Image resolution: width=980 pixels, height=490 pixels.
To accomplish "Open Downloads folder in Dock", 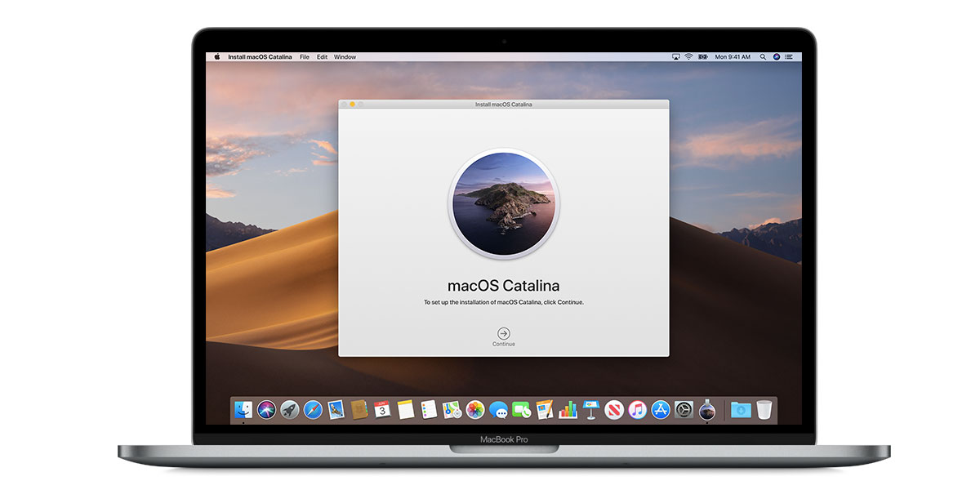I will tap(741, 409).
